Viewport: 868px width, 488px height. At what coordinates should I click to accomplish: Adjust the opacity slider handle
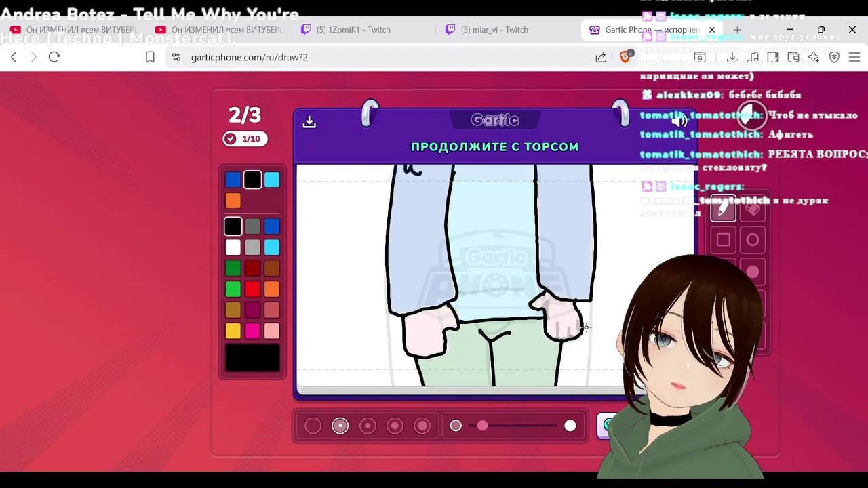coord(482,426)
